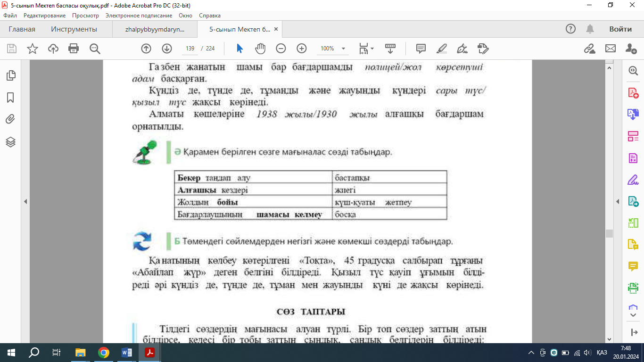Open the purple Fill & Sign pen tool
The width and height of the screenshot is (644, 362).
point(633,180)
